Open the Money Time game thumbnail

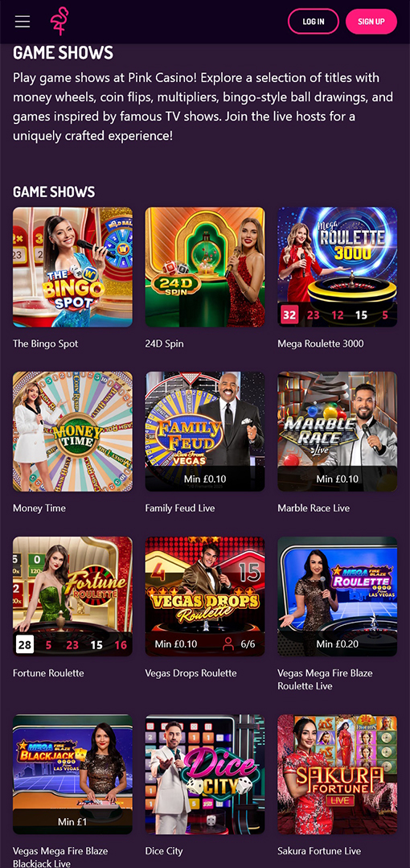pos(72,431)
